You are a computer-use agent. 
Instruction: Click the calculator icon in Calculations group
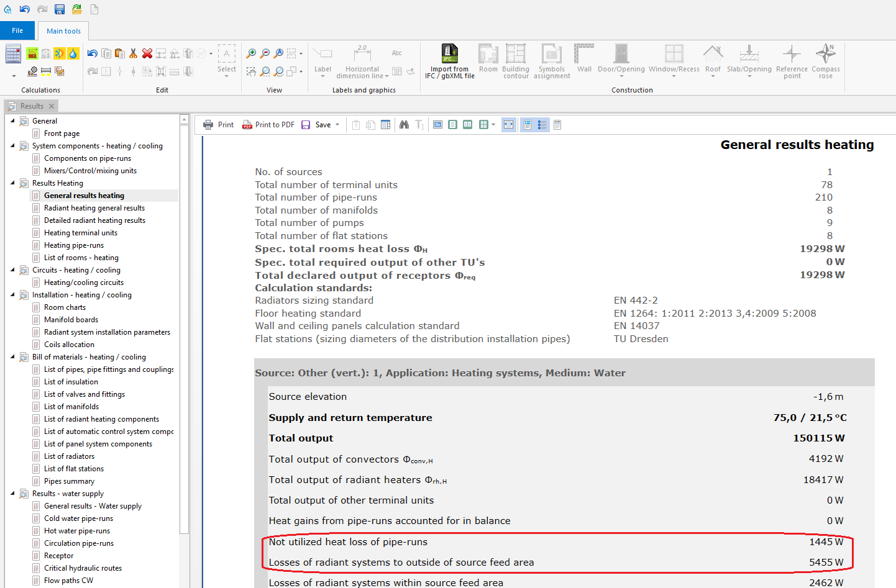pos(13,54)
